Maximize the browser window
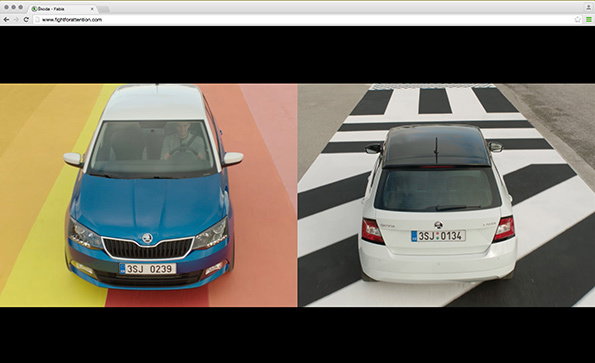The image size is (595, 363). (21, 7)
